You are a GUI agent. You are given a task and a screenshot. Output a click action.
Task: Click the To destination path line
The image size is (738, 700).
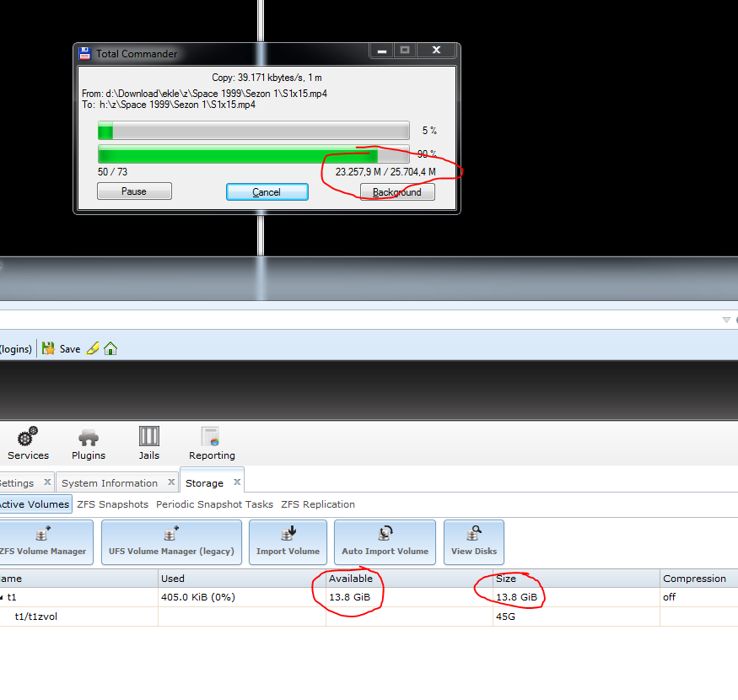click(169, 105)
